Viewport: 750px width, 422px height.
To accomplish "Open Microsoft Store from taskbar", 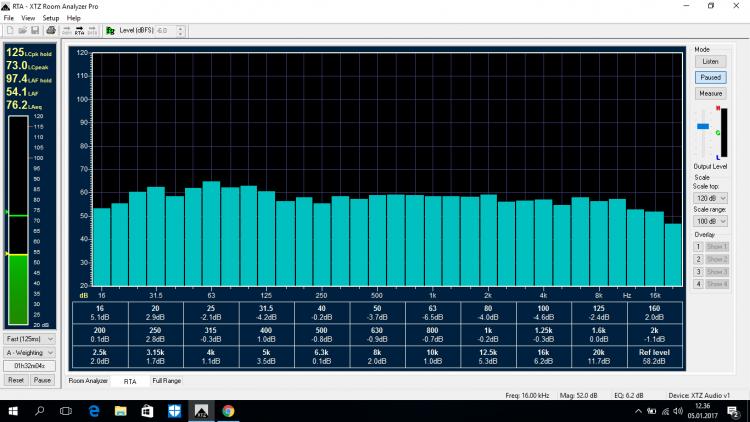I will click(x=147, y=411).
